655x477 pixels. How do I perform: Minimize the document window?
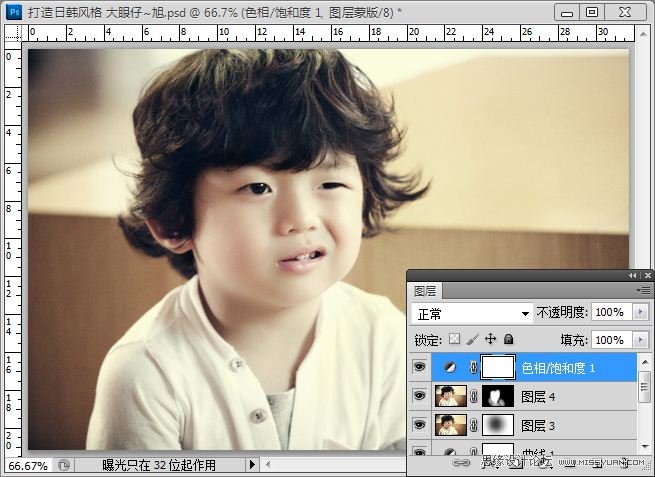567,13
